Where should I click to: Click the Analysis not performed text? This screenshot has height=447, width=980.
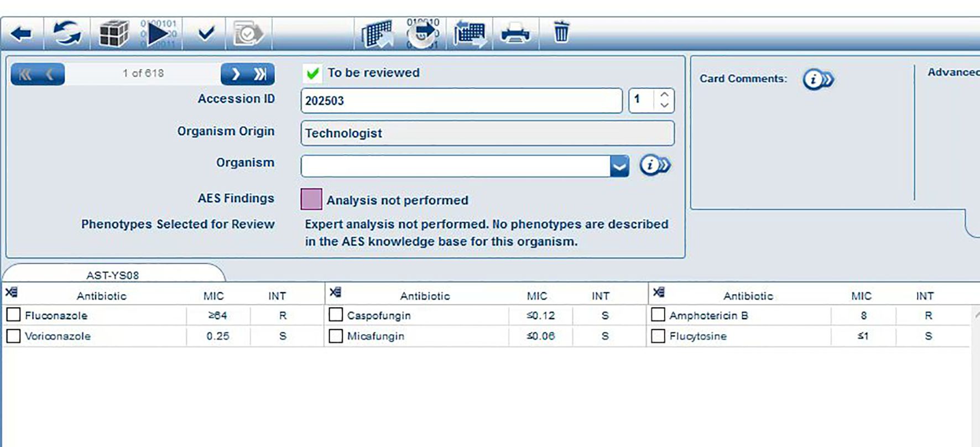(398, 200)
